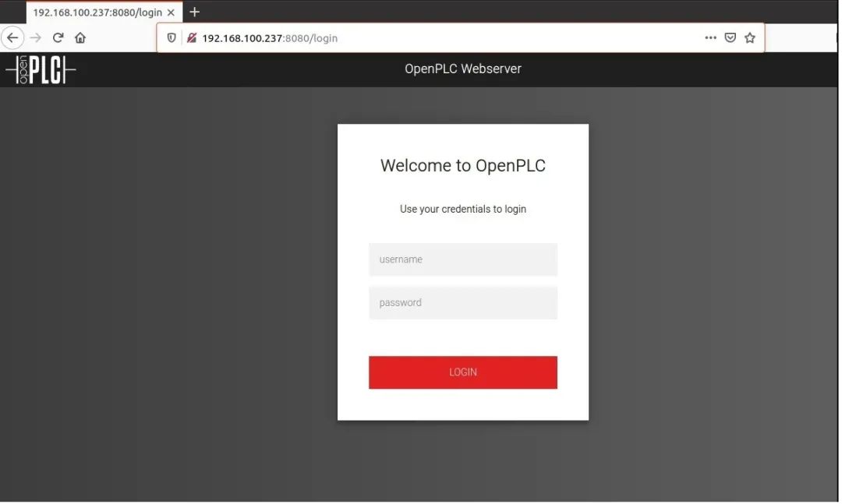The width and height of the screenshot is (842, 504).
Task: Open the tracking protection shield icon
Action: coord(172,38)
